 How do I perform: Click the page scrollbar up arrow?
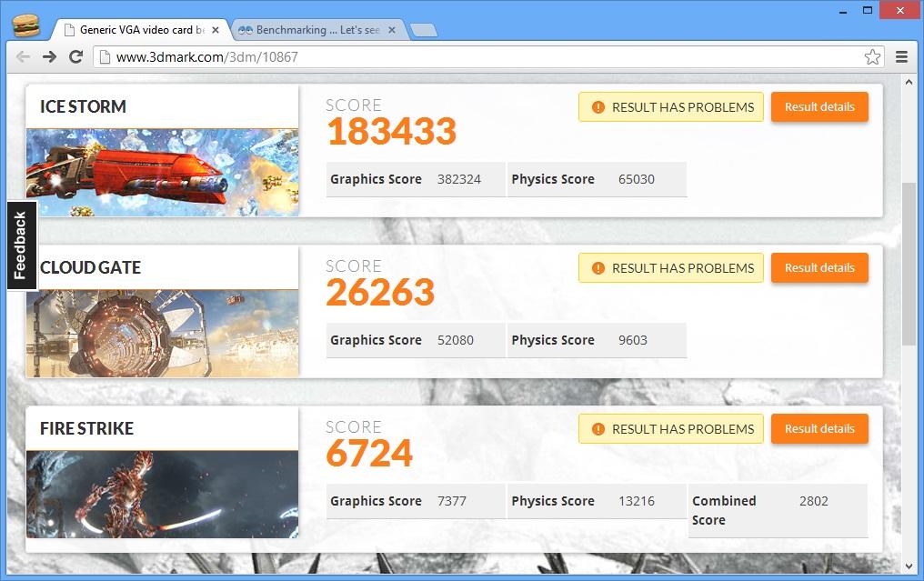(909, 83)
